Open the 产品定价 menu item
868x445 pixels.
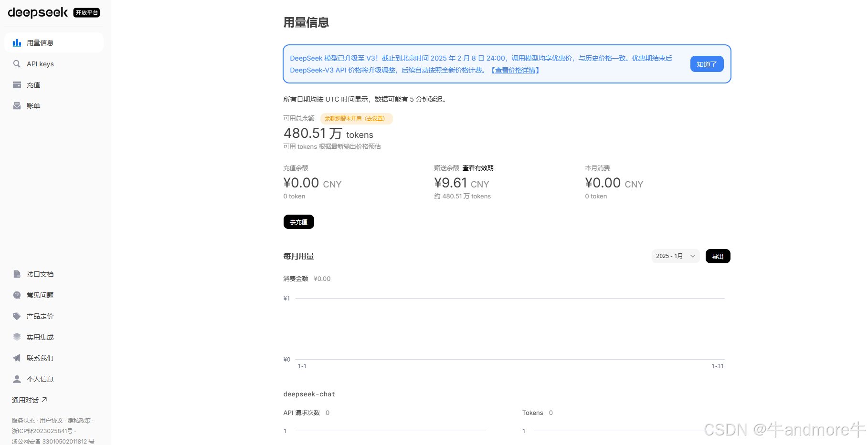coord(54,316)
